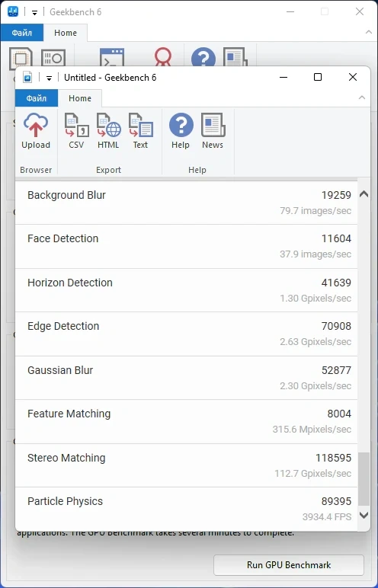This screenshot has height=588, width=378.
Task: Click 2.63 Gpixels/sec value
Action: (316, 342)
